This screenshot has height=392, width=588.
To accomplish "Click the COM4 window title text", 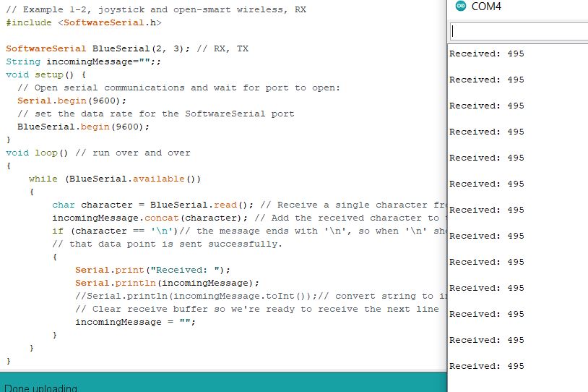I will coord(486,7).
